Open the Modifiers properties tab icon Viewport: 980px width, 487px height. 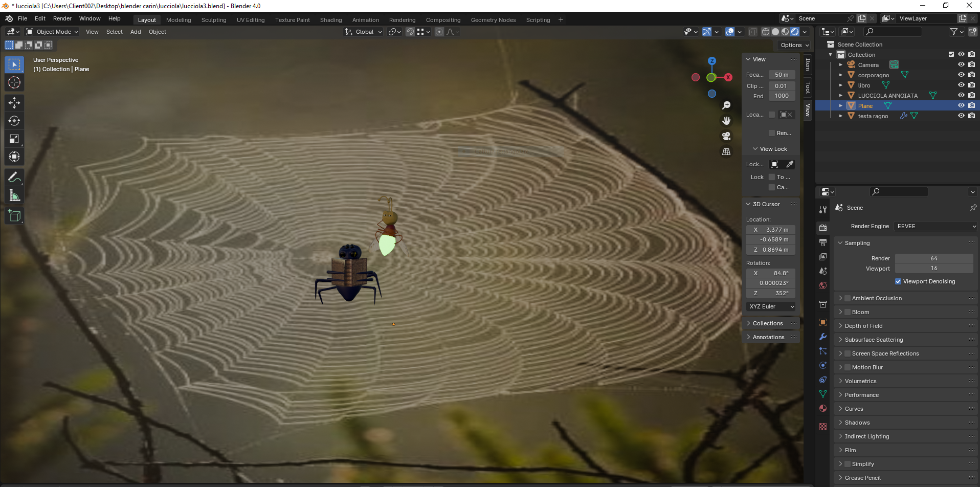point(823,337)
